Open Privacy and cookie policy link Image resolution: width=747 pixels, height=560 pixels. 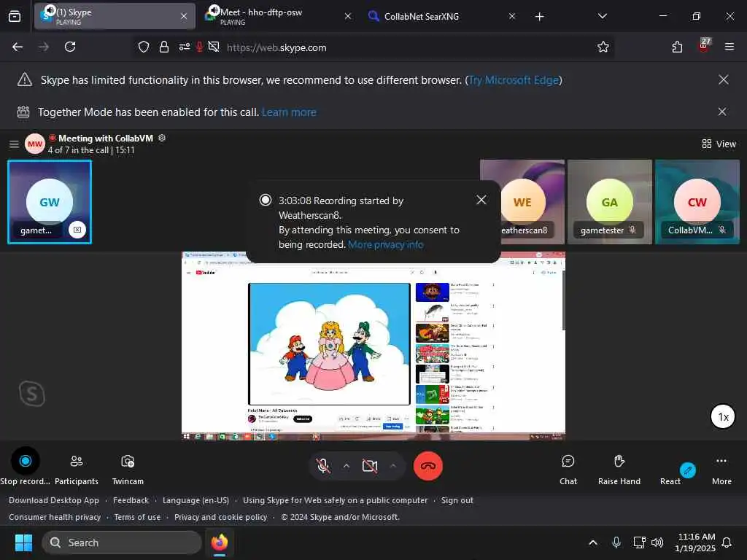(x=220, y=517)
